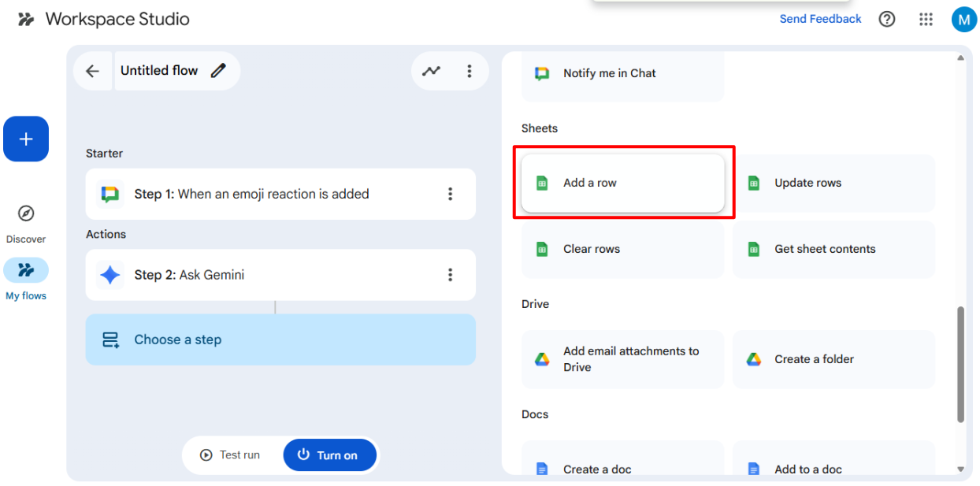This screenshot has height=486, width=980.
Task: Turn on the flow
Action: 329,455
